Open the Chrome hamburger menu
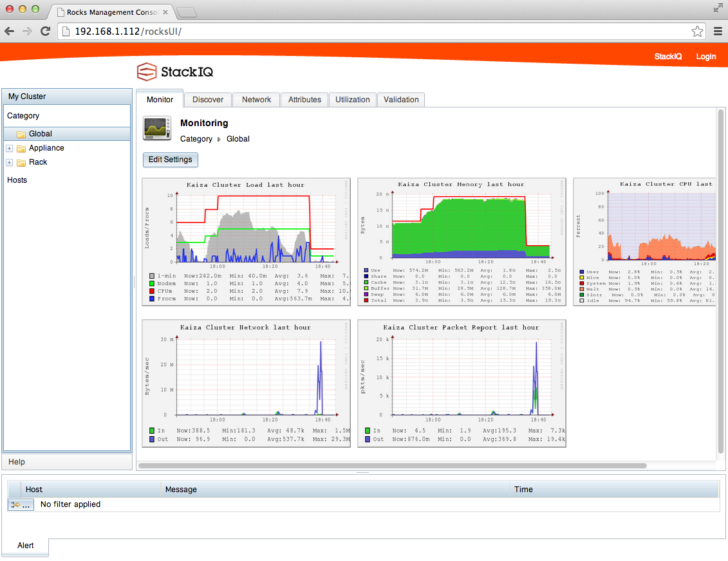The height and width of the screenshot is (561, 728). coord(718,31)
